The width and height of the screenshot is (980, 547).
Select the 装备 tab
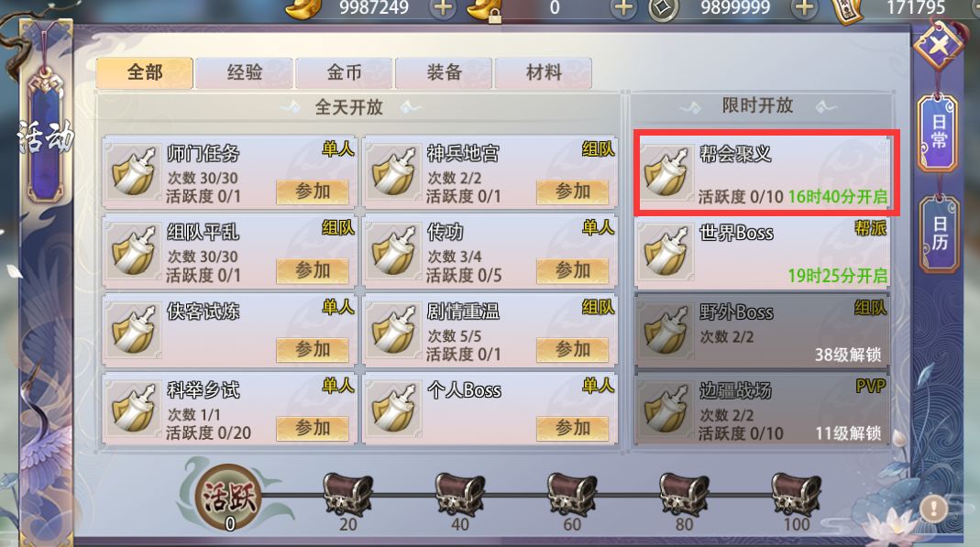click(445, 73)
